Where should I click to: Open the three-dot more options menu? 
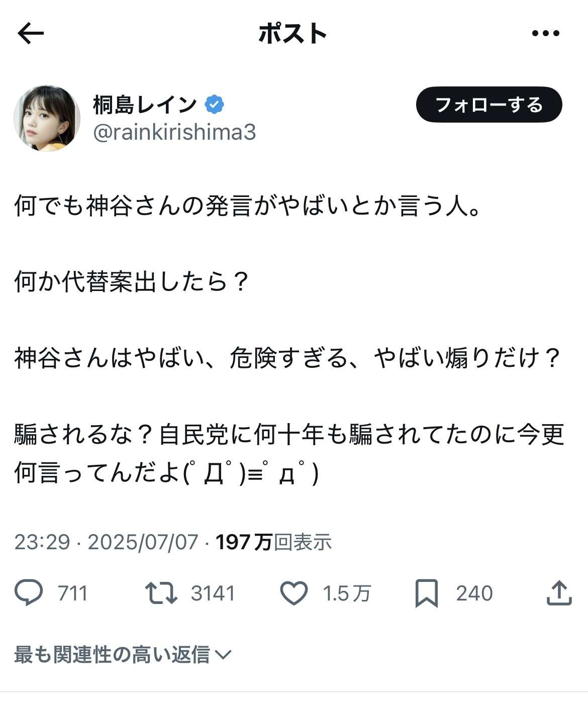[545, 34]
